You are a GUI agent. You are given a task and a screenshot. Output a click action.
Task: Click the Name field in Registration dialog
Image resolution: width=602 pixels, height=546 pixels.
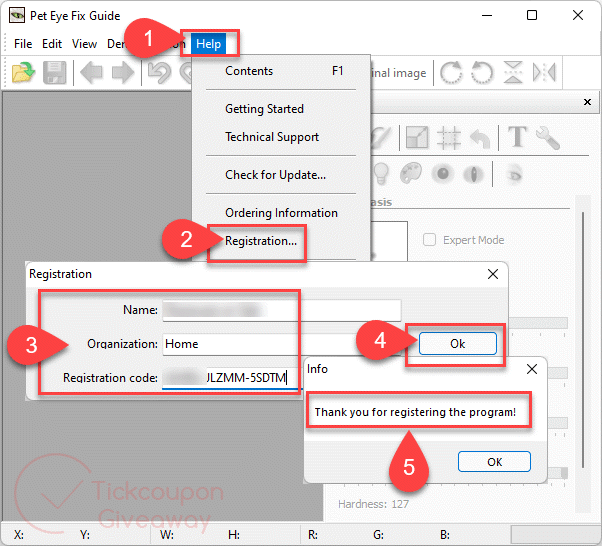tap(282, 310)
